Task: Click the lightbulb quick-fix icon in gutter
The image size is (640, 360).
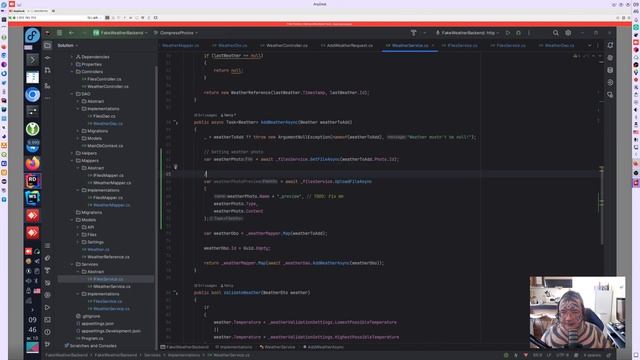Action: pos(176,167)
